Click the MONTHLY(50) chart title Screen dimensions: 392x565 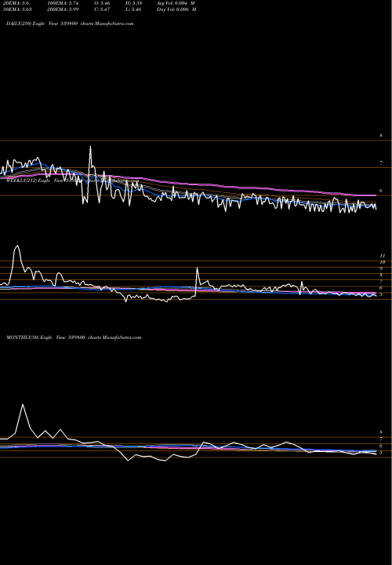coord(74,337)
